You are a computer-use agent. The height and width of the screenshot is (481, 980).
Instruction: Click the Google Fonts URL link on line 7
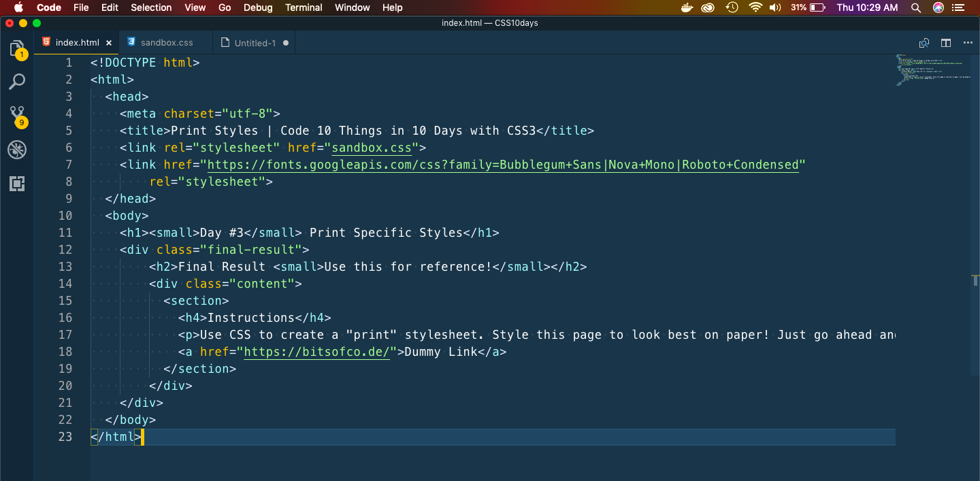coord(503,165)
